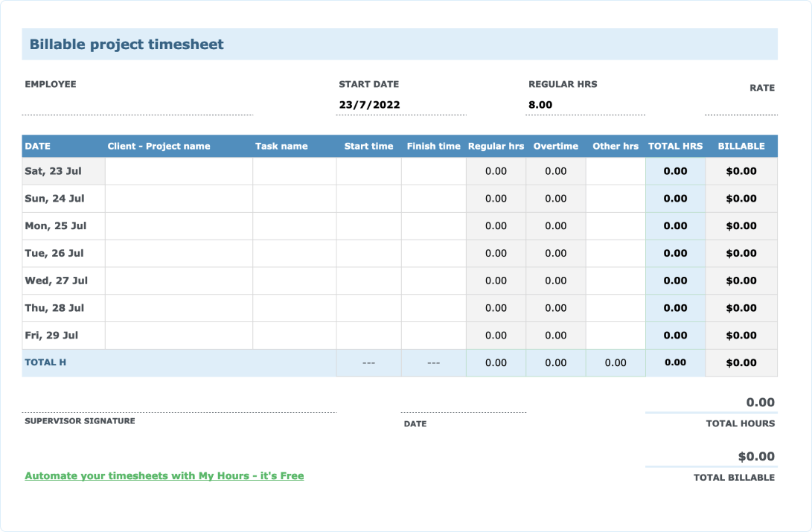Select the 'Client - Project name' column header
Image resolution: width=812 pixels, height=532 pixels.
(x=159, y=146)
